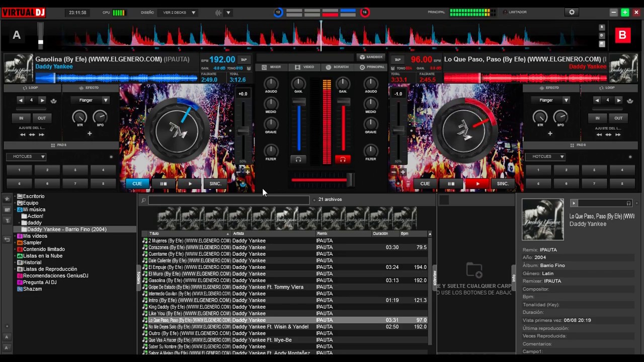The image size is (644, 362).
Task: Click the browser search input field
Action: (x=229, y=200)
